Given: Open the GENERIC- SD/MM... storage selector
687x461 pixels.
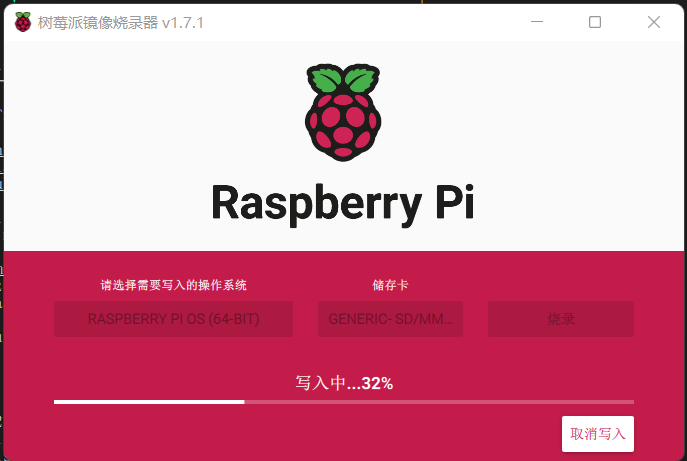Looking at the screenshot, I should pos(390,319).
